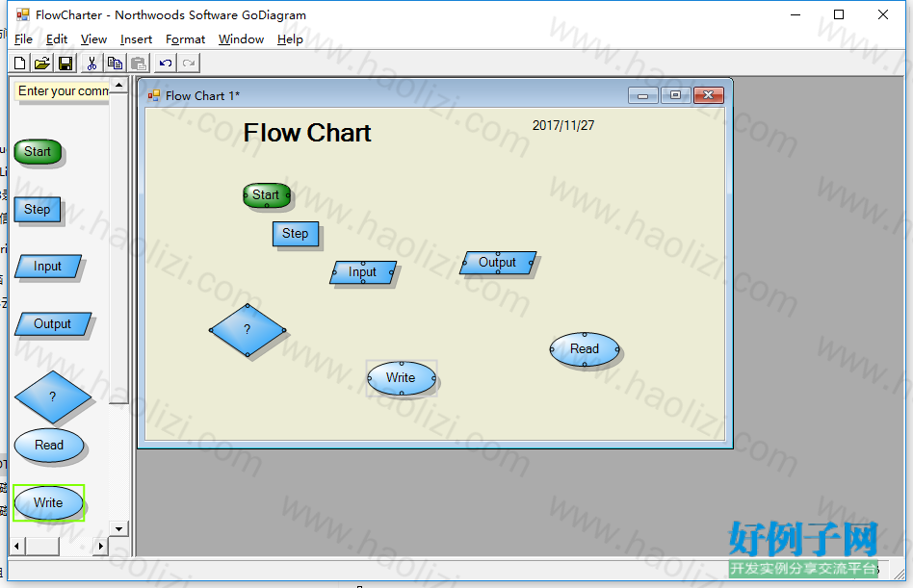
Task: Select the green Start node on the canvas
Action: [x=267, y=195]
